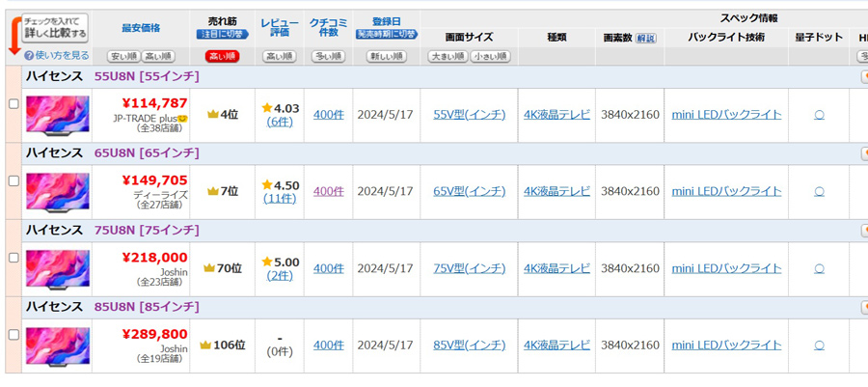Click 4K液晶テレビ link in 75U8N row
Viewport: 868px width, 387px height.
556,268
